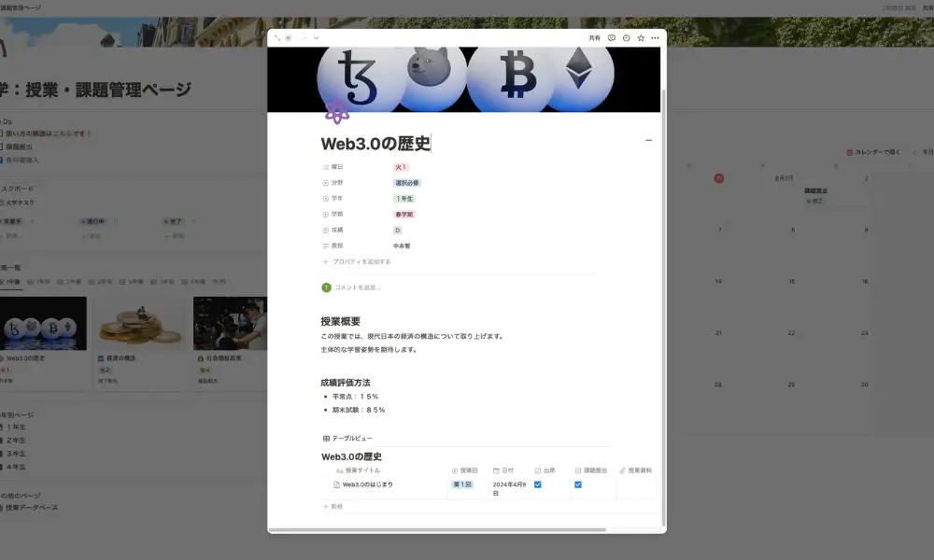Uncheck the 課題提出 checkbox for Web3.0のはじまり
This screenshot has height=560, width=934.
point(578,485)
